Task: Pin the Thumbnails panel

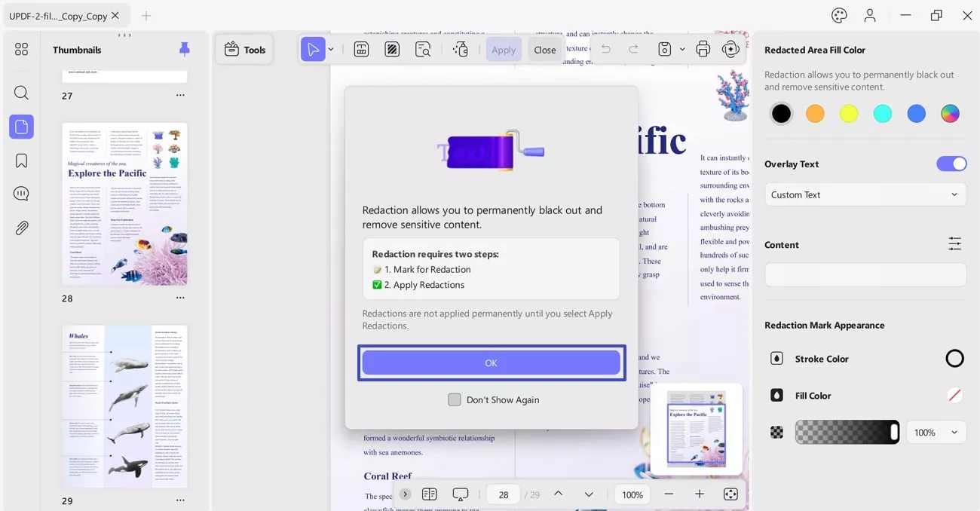Action: (x=185, y=50)
